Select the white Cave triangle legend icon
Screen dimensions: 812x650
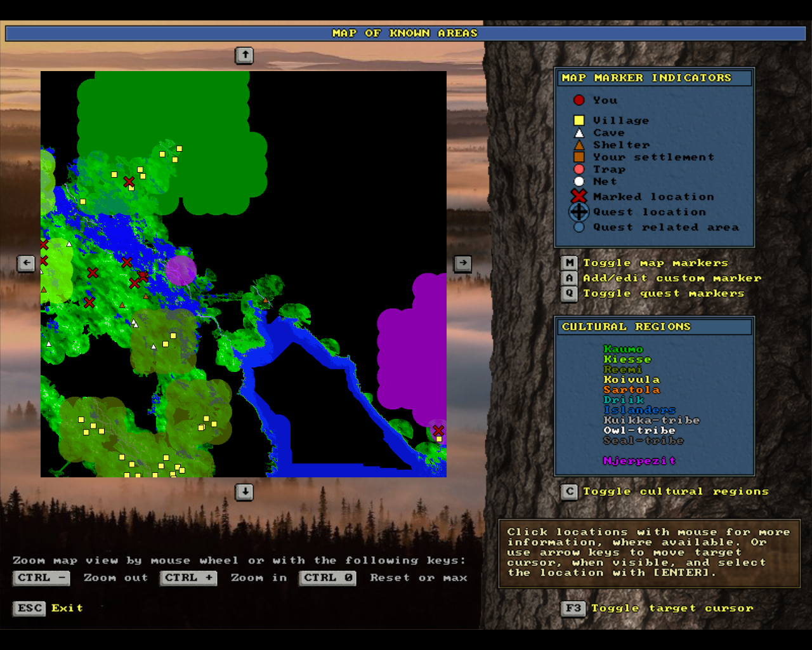pos(579,133)
